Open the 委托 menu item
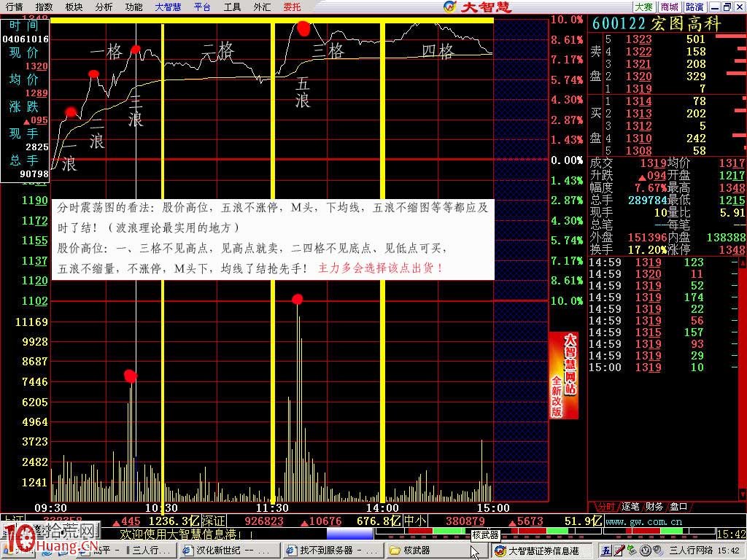This screenshot has width=747, height=560. tap(292, 7)
